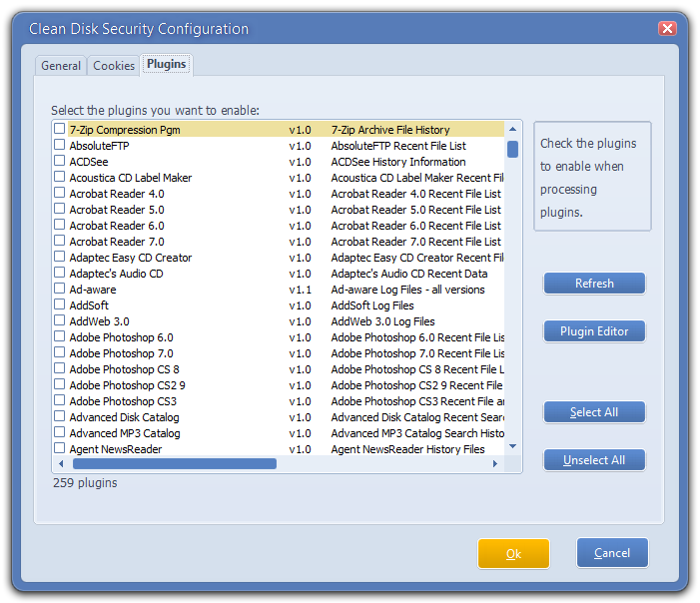Select 'AbsoluteFTP Recent File List' text

(x=398, y=146)
